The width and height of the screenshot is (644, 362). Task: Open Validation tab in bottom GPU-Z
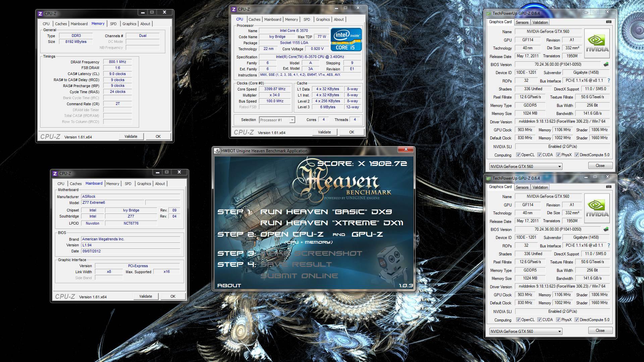(540, 187)
